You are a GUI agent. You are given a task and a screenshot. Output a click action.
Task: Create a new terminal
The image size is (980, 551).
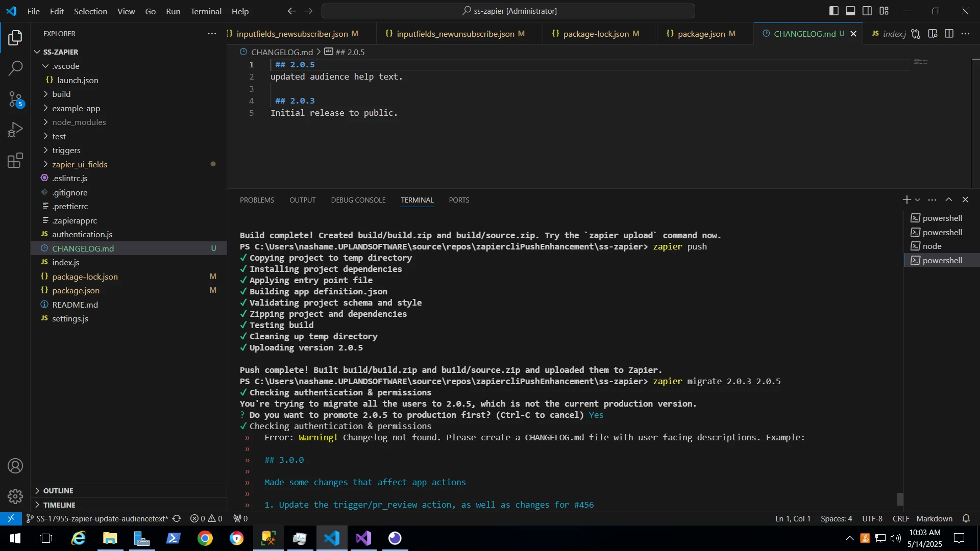(x=906, y=200)
